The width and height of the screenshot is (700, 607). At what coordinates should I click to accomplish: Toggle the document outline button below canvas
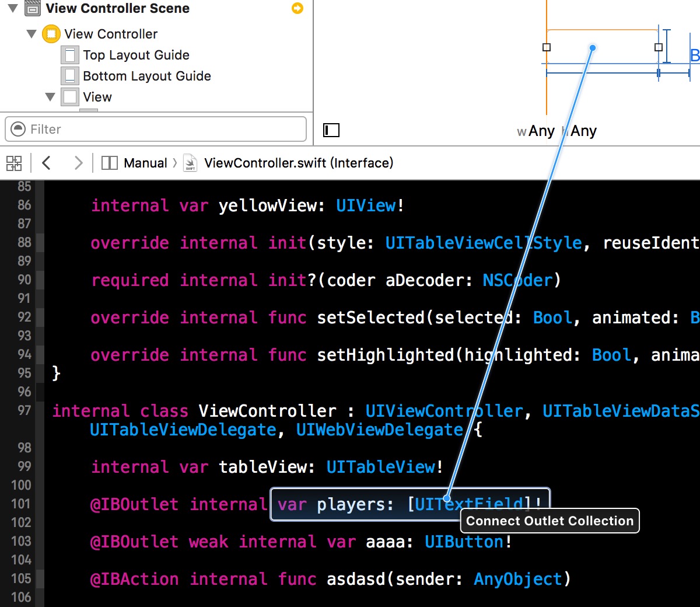point(331,131)
